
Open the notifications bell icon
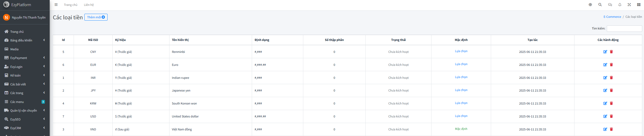pyautogui.click(x=620, y=5)
